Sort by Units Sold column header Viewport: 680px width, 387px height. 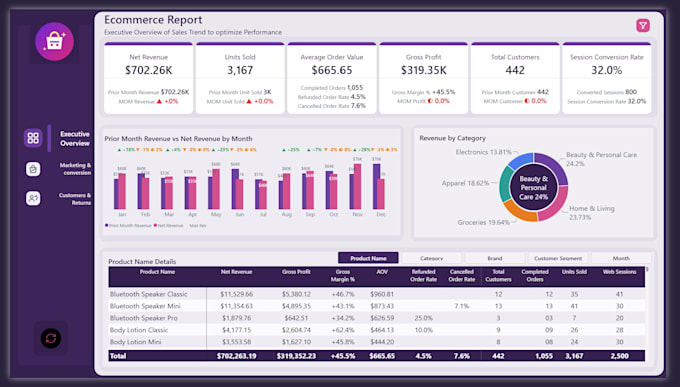click(574, 272)
